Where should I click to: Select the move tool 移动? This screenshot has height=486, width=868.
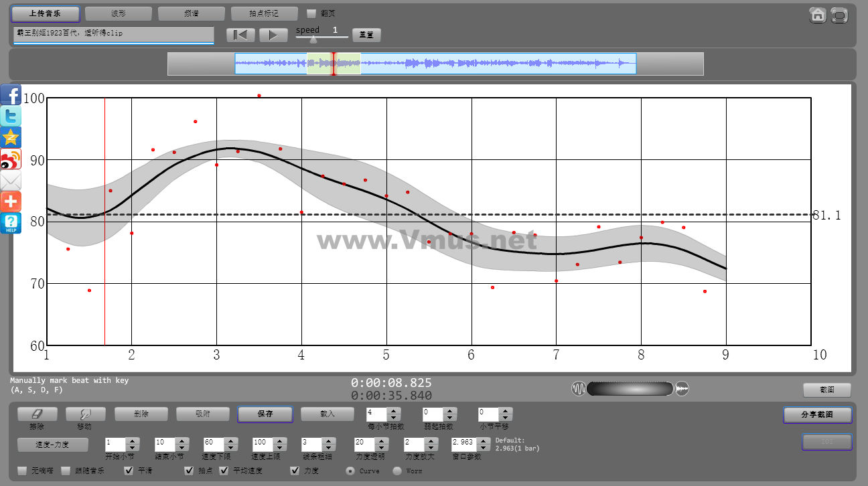pyautogui.click(x=86, y=414)
